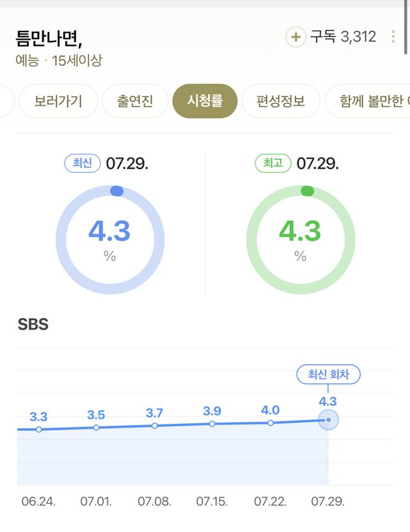Select the 3.7 data point for 07.08.
This screenshot has width=410, height=532.
(x=154, y=425)
